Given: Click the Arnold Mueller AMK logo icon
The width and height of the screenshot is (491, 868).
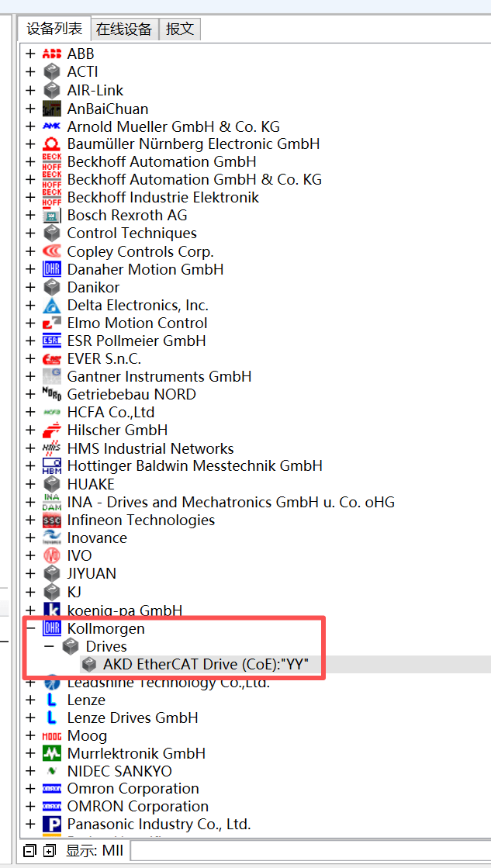Looking at the screenshot, I should coord(51,126).
